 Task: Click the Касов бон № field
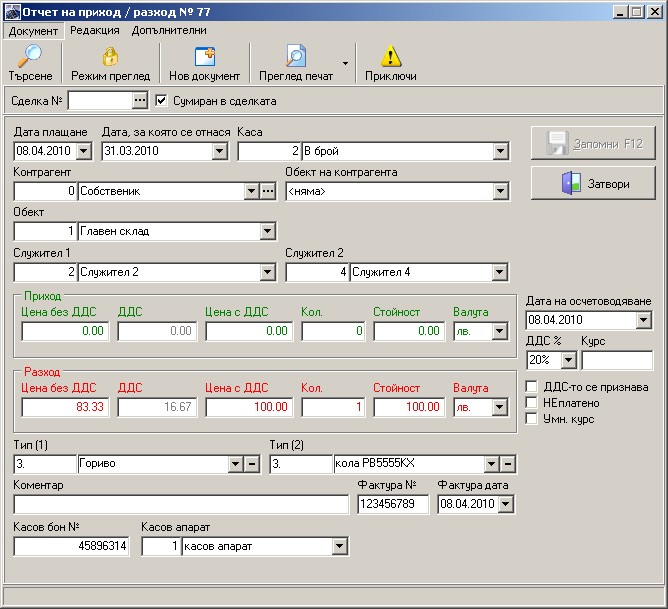point(71,546)
